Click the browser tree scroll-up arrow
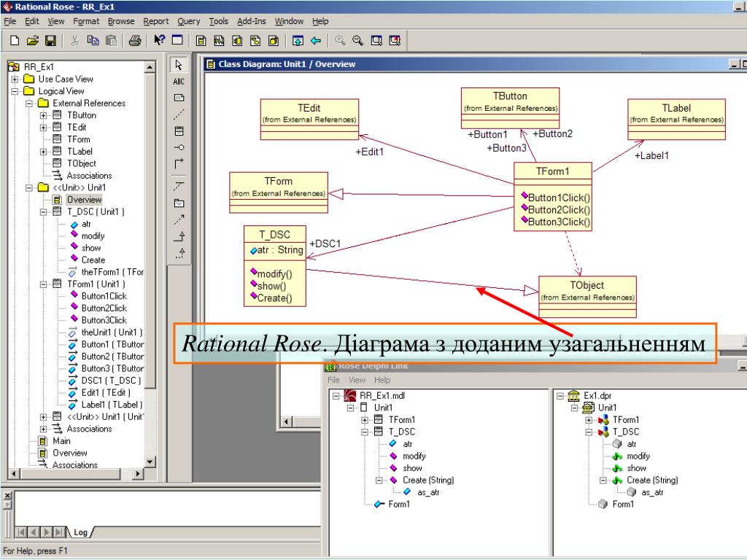Image resolution: width=747 pixels, height=560 pixels. [150, 67]
